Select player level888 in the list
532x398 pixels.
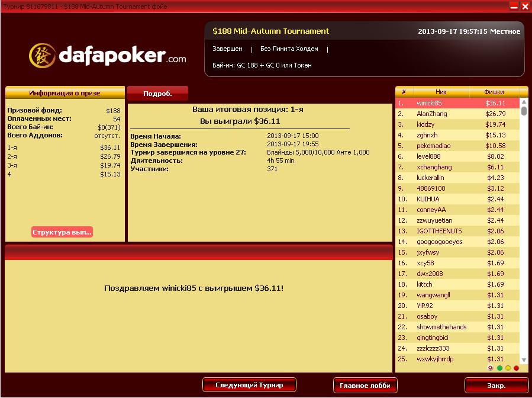[x=457, y=156]
